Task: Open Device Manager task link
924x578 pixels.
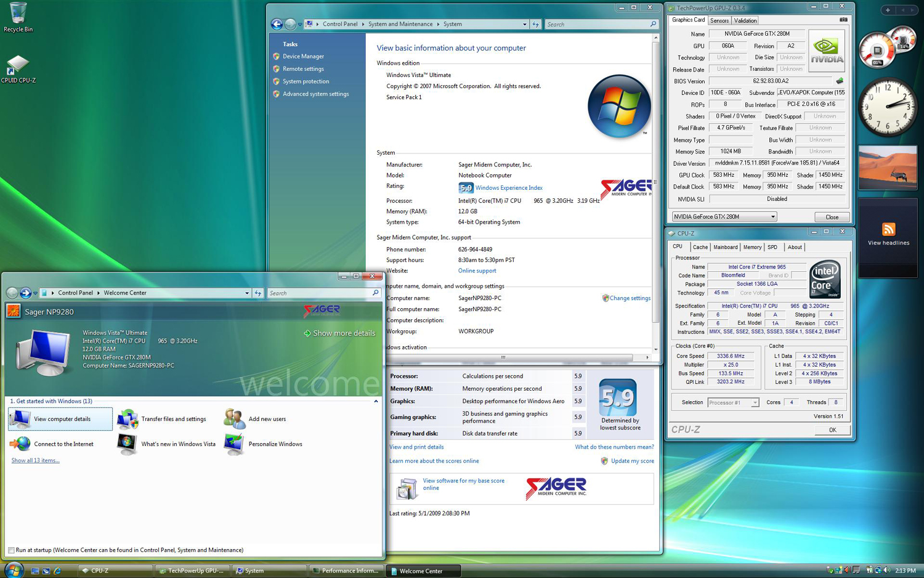Action: 303,56
